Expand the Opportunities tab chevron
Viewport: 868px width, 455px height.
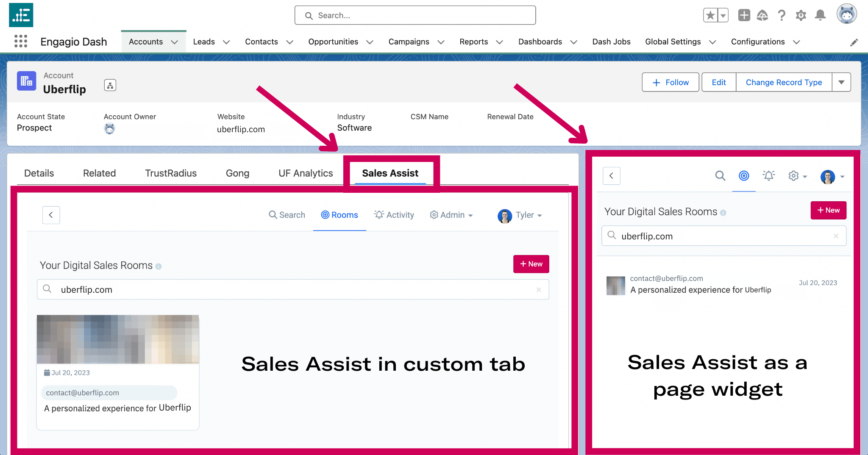point(370,42)
